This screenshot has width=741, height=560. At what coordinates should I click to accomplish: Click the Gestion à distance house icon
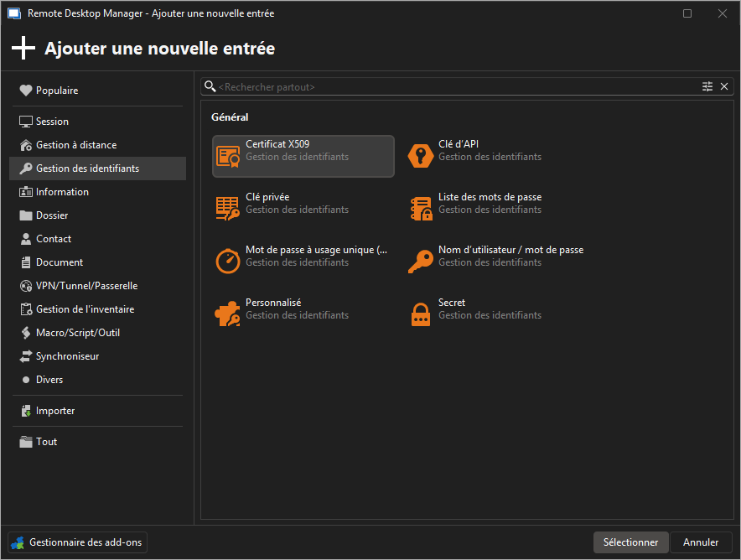coord(25,145)
